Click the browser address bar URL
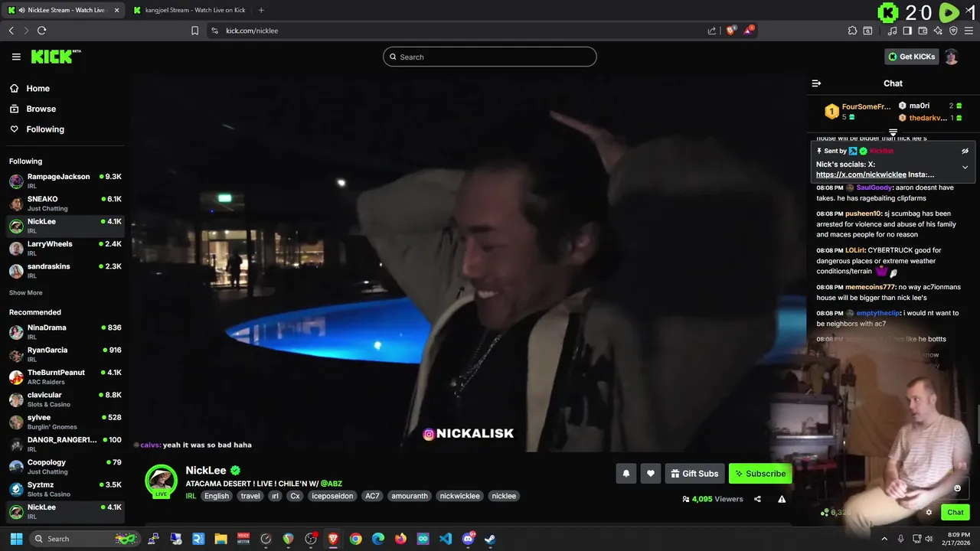980x551 pixels. (x=252, y=31)
